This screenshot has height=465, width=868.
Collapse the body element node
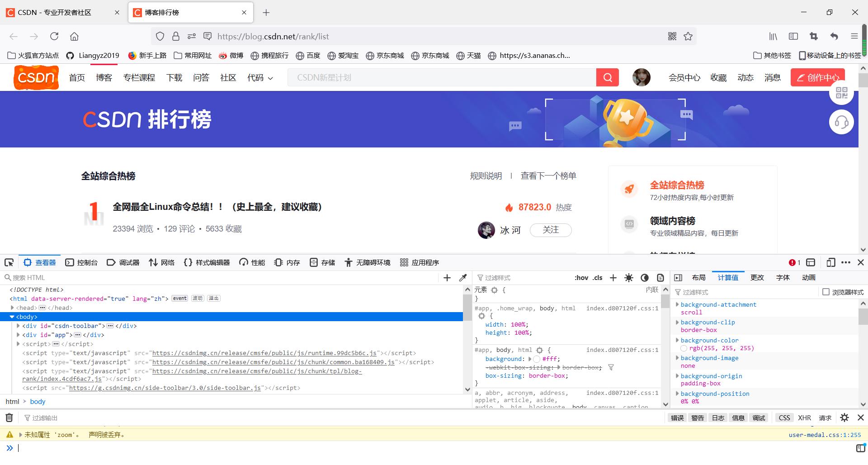pos(12,317)
